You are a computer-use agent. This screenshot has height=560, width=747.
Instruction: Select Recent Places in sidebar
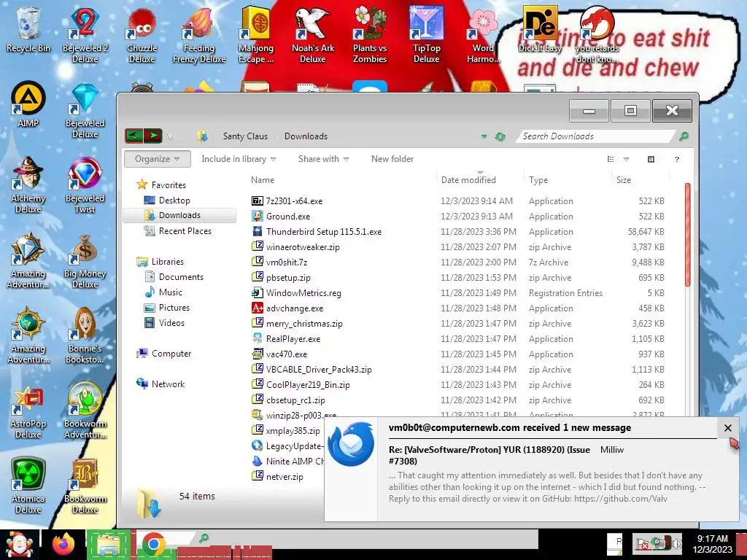click(x=185, y=231)
